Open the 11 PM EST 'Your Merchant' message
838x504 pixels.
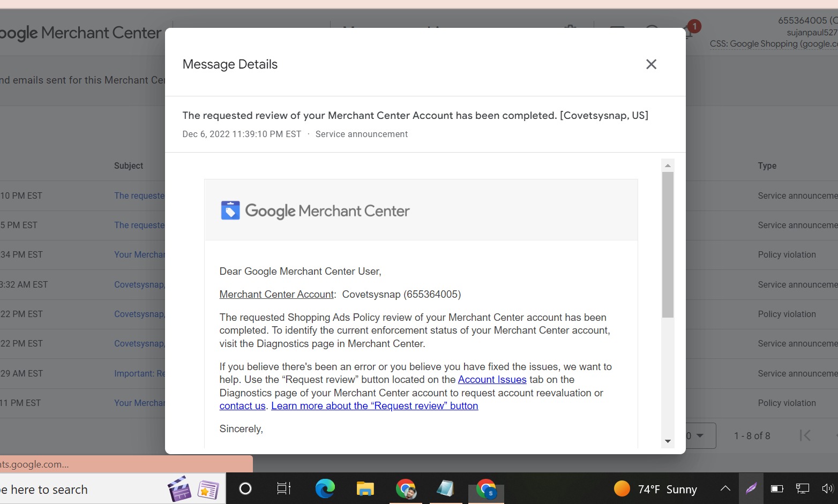[139, 403]
